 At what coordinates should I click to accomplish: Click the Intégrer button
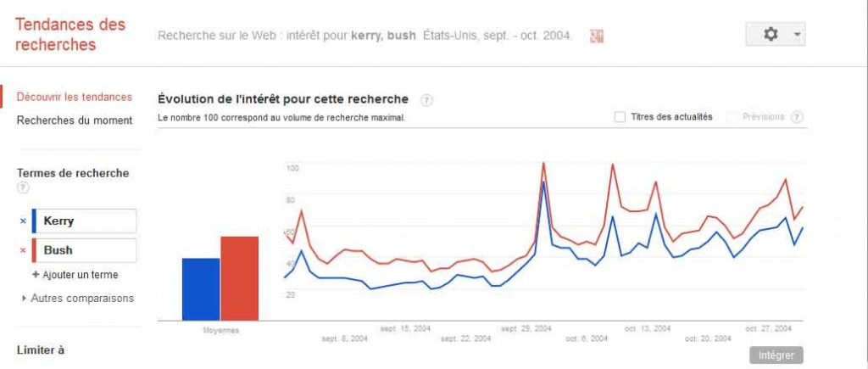pyautogui.click(x=776, y=355)
